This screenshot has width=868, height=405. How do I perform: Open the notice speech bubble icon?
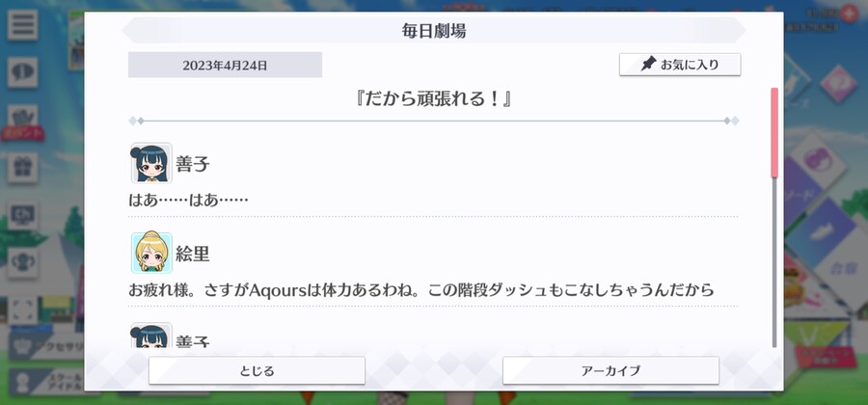coord(23,72)
